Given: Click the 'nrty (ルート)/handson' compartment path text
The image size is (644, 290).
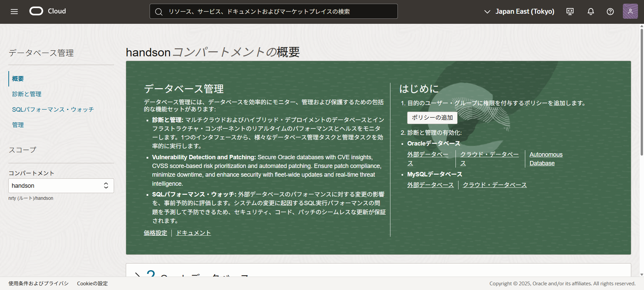Looking at the screenshot, I should [31, 198].
